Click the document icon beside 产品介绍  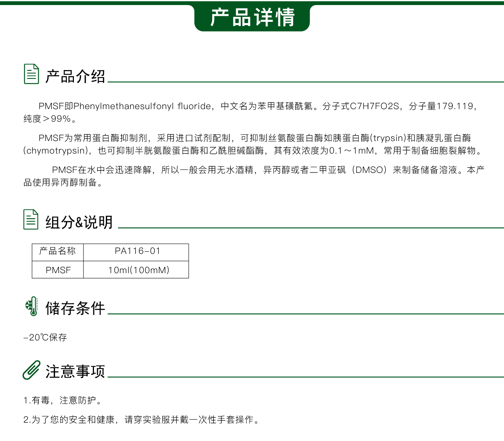(31, 74)
